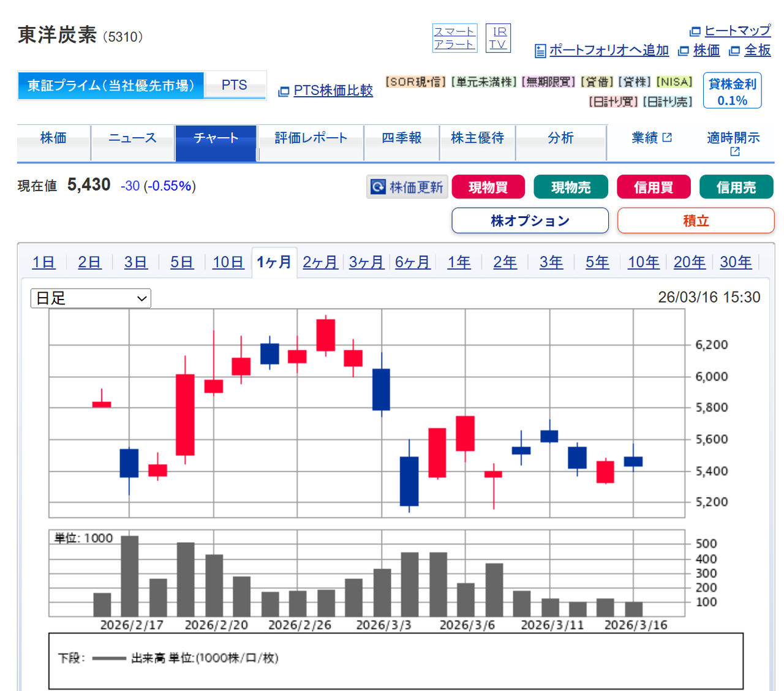Click the margin sell button

736,187
